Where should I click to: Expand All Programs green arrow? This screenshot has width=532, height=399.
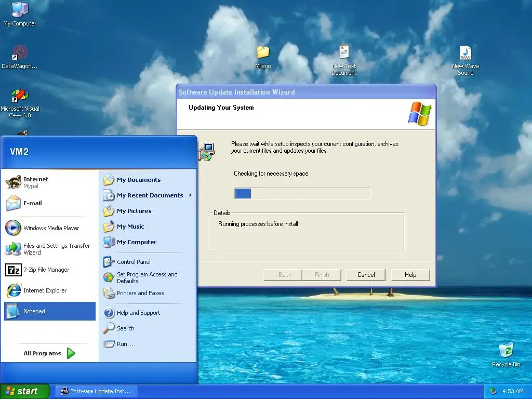71,353
